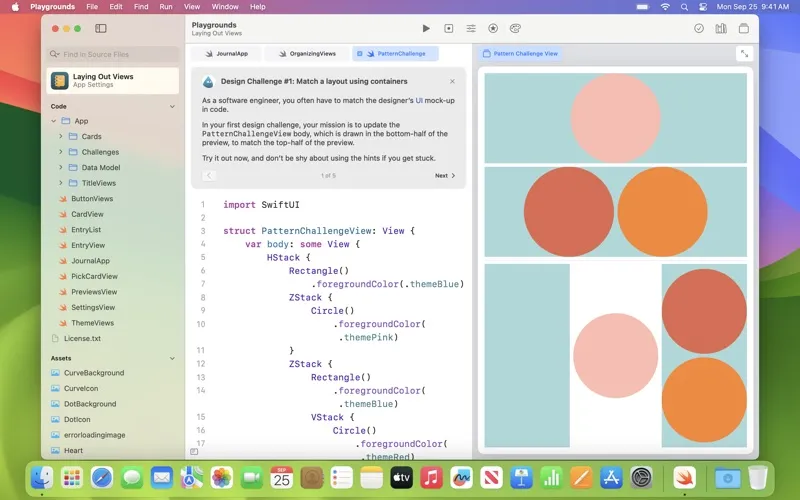Open Finder from the Dock
Screen dimensions: 800x500
tap(42, 478)
